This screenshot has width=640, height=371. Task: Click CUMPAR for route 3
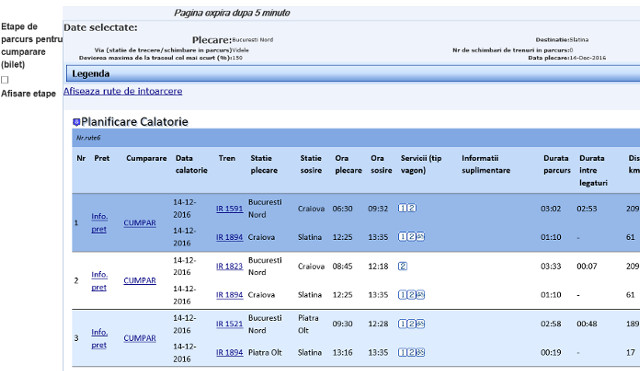pyautogui.click(x=140, y=338)
